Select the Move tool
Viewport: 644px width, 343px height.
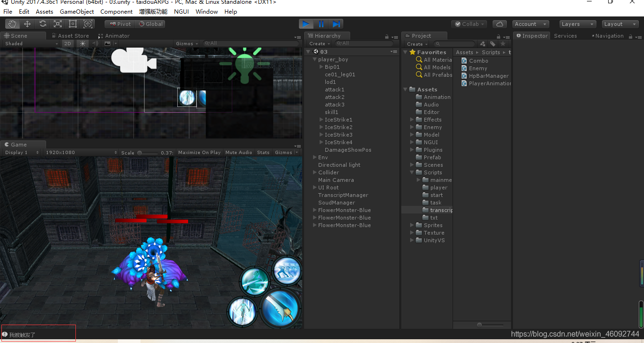(x=27, y=24)
